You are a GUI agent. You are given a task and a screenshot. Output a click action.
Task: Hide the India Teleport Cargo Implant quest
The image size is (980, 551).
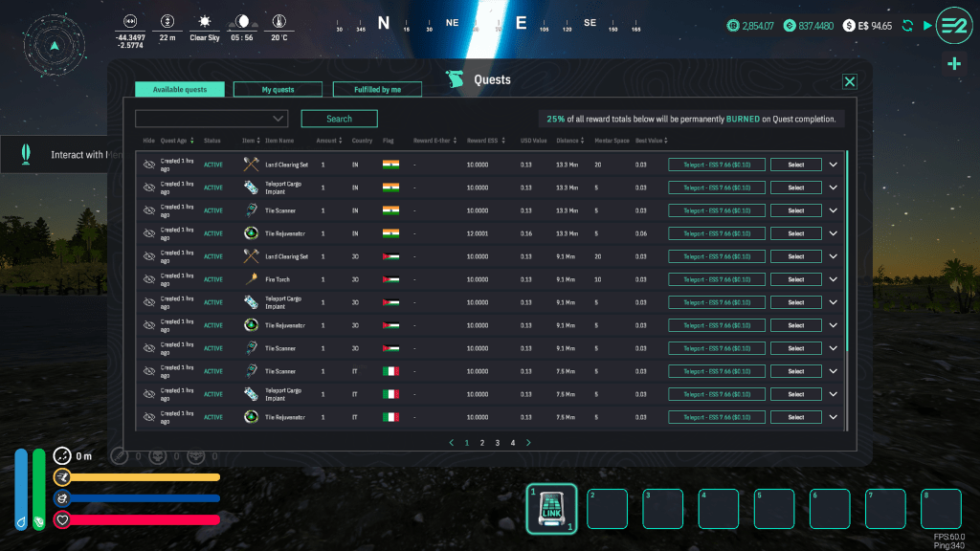pyautogui.click(x=148, y=187)
